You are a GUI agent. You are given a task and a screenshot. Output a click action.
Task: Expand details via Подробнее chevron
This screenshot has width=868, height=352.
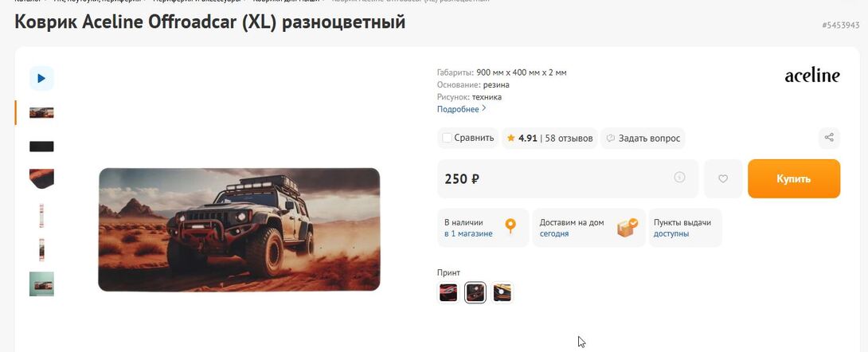click(x=484, y=108)
